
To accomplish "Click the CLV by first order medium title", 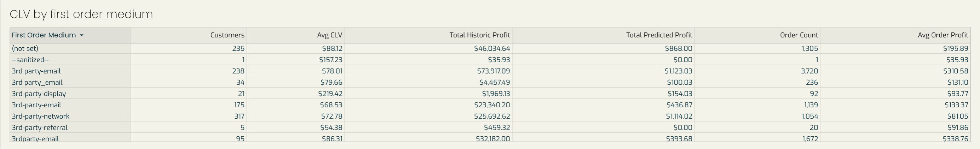I will click(x=81, y=14).
